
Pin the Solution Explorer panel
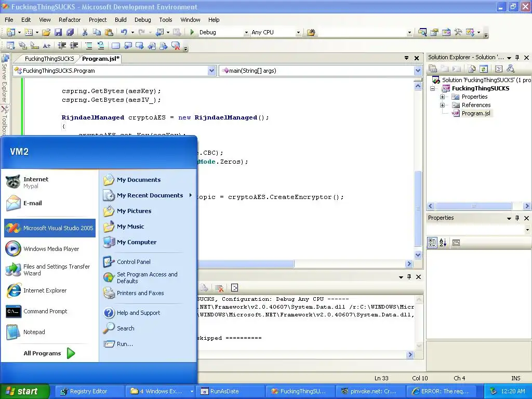coord(517,57)
